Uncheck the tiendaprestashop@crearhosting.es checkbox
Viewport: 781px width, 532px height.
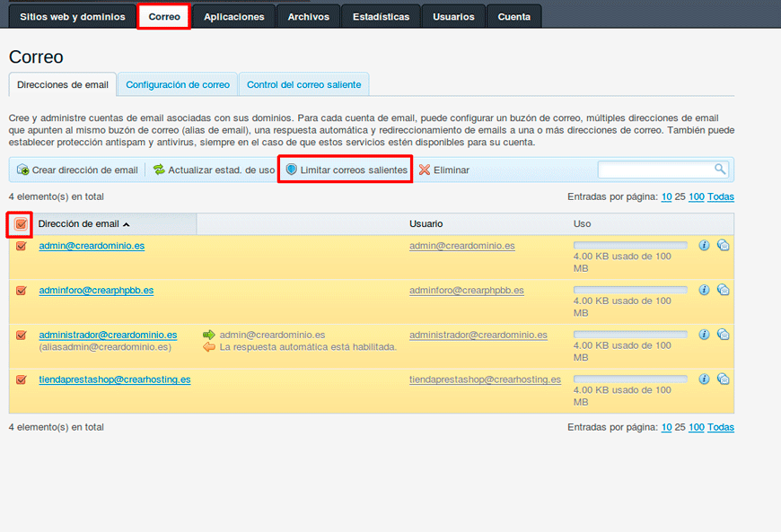pos(21,379)
